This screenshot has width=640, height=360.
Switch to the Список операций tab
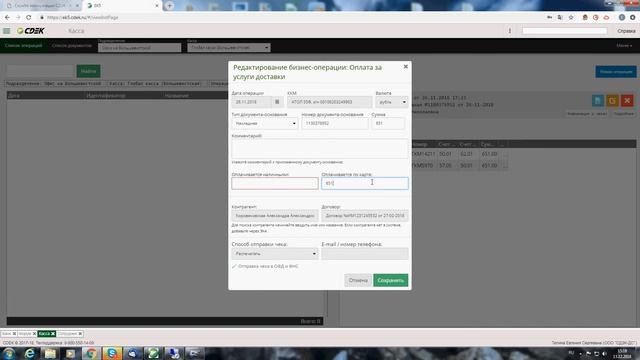(x=23, y=46)
